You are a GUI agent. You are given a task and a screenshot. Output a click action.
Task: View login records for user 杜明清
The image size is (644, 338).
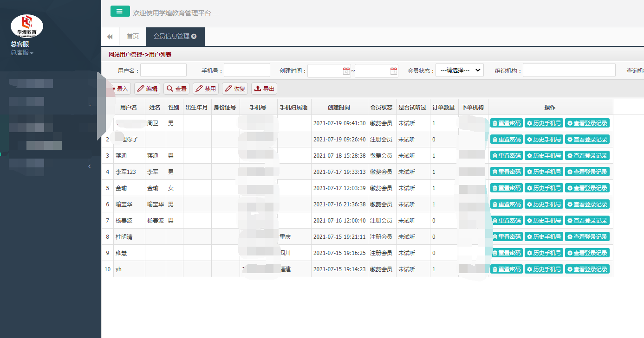click(586, 237)
